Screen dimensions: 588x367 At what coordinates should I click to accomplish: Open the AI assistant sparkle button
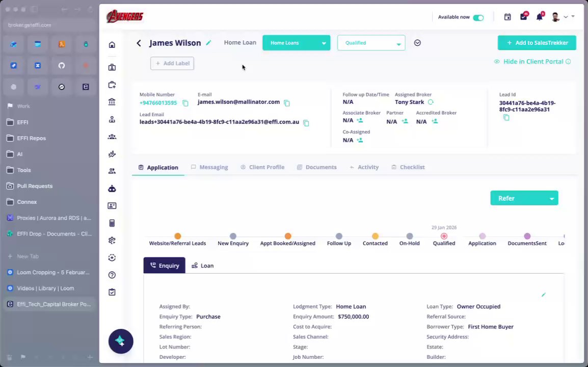pos(121,341)
